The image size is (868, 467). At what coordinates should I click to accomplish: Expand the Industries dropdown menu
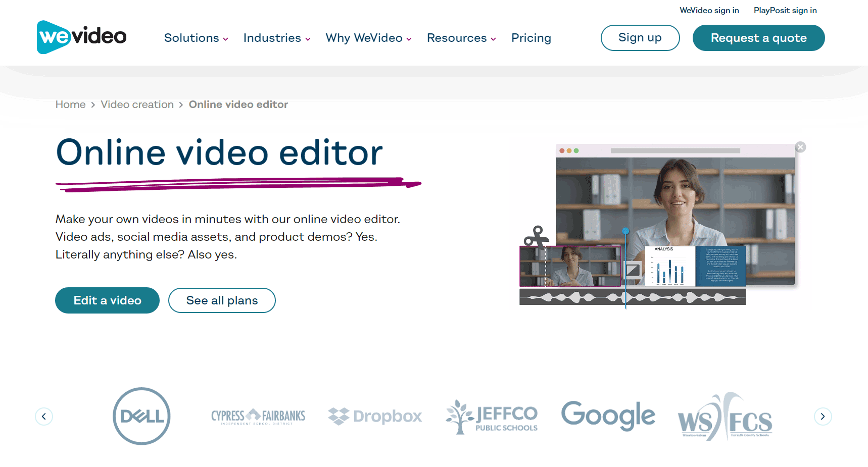tap(277, 38)
